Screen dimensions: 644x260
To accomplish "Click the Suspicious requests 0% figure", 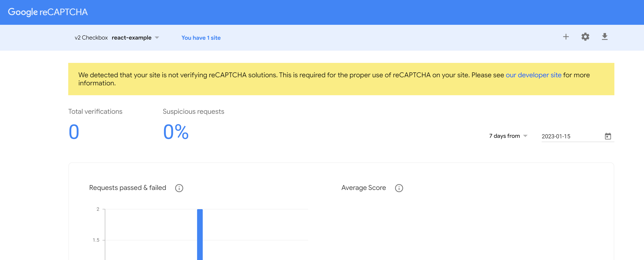I will pos(176,132).
